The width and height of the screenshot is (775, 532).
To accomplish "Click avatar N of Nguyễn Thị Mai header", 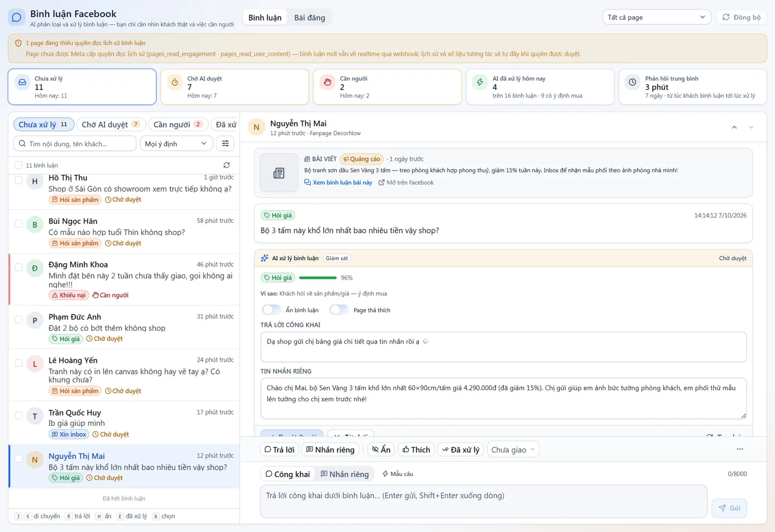I will (x=257, y=127).
